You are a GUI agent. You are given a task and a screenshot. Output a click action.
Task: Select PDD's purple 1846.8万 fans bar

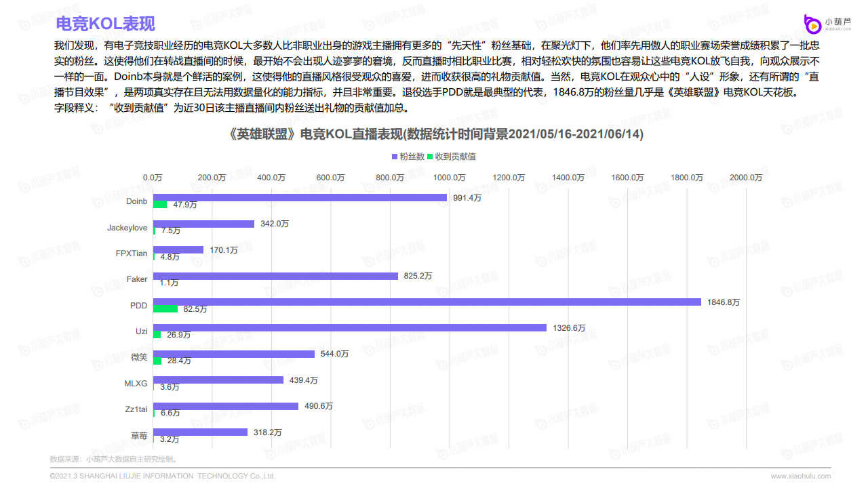point(427,302)
